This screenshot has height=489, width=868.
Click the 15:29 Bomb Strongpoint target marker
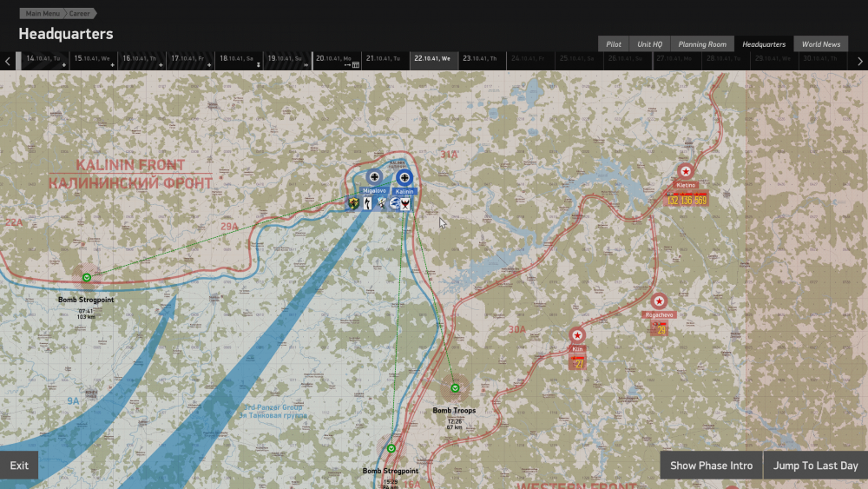[x=391, y=448]
